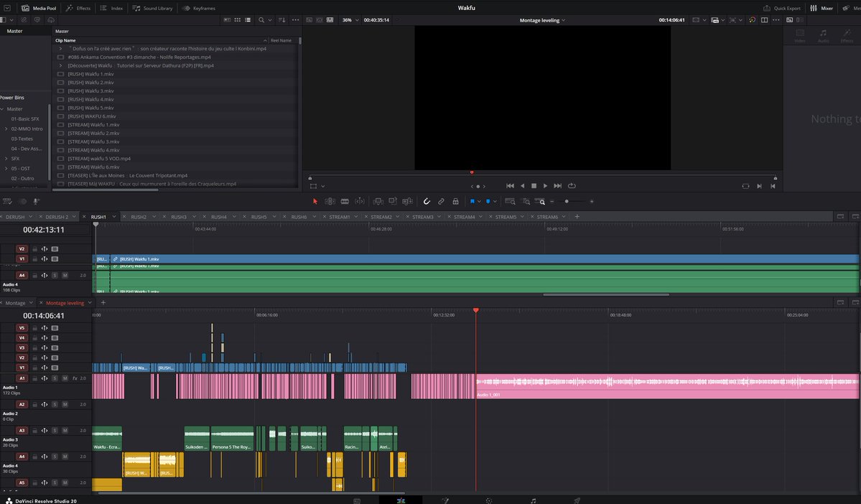Image resolution: width=861 pixels, height=504 pixels.
Task: Expand the 02-MMO Intro power bin
Action: tap(6, 129)
